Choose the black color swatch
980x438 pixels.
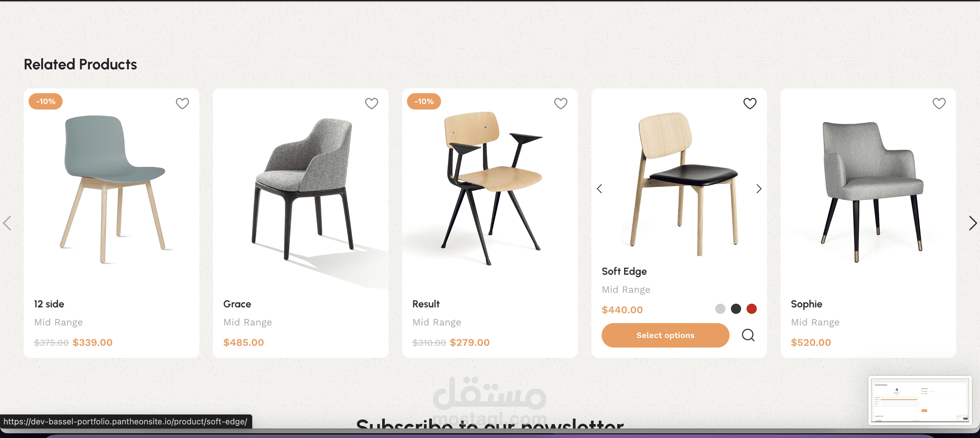tap(736, 309)
